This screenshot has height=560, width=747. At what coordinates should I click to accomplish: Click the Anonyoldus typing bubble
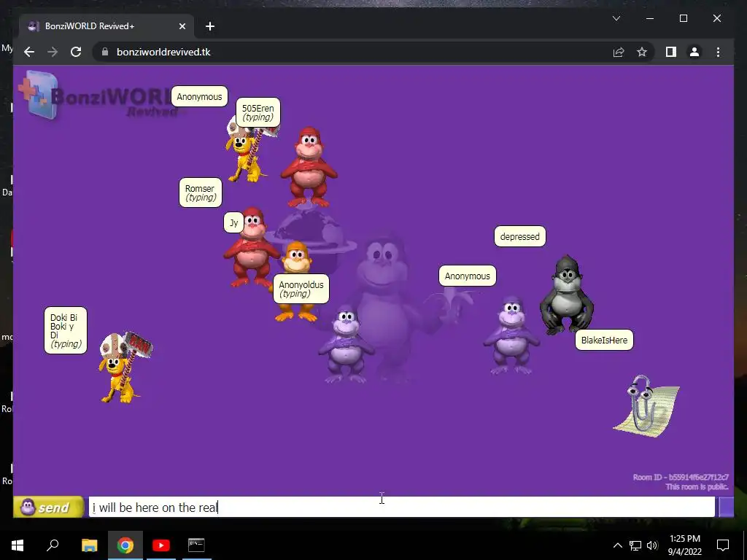pos(301,289)
